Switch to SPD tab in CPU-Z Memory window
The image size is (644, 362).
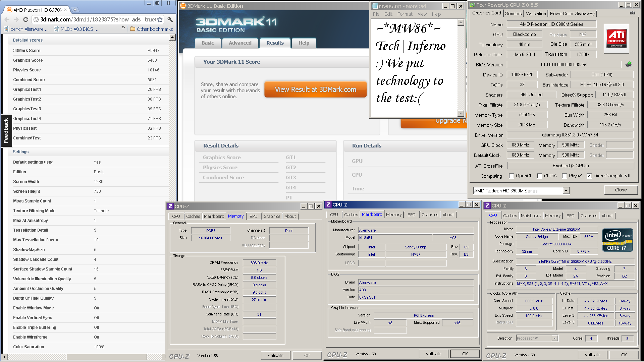point(254,216)
